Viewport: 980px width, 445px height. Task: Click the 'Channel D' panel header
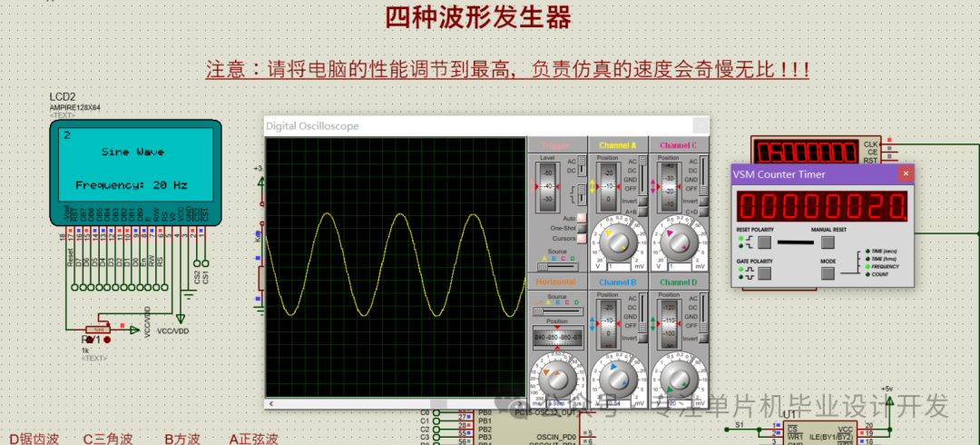coord(679,282)
